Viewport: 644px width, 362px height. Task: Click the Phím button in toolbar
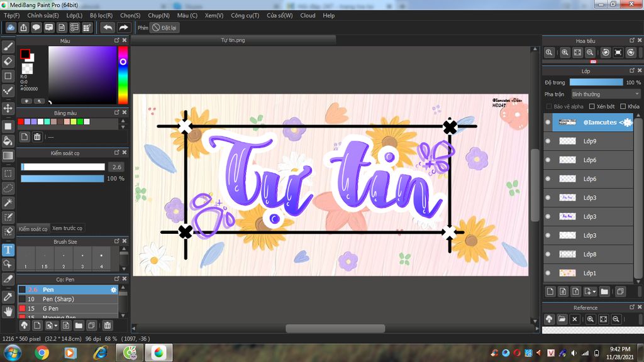point(143,28)
